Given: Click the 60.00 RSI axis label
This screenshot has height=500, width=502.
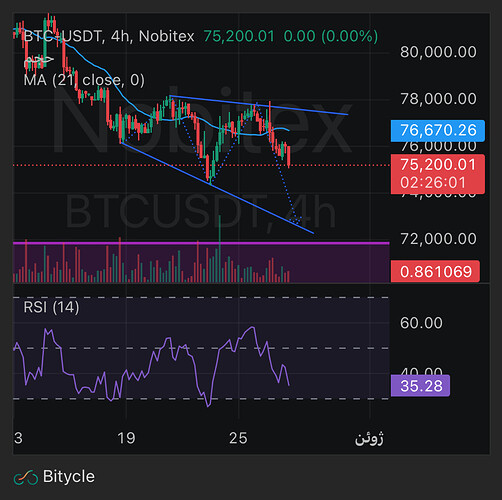Looking at the screenshot, I should [x=421, y=323].
